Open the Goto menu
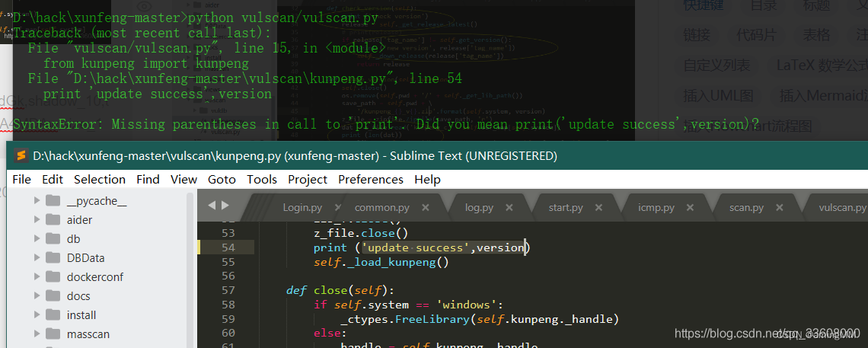Screen dimensions: 868x348 click(222, 179)
